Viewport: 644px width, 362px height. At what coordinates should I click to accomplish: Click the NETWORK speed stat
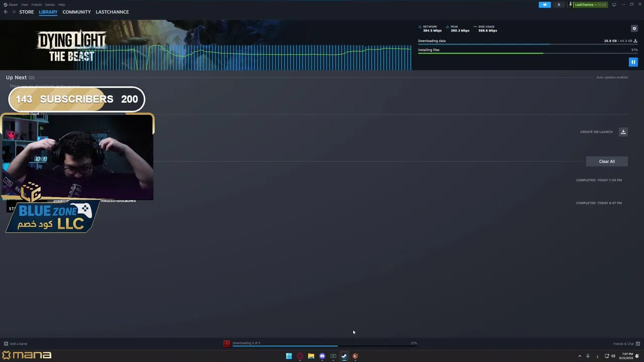430,29
